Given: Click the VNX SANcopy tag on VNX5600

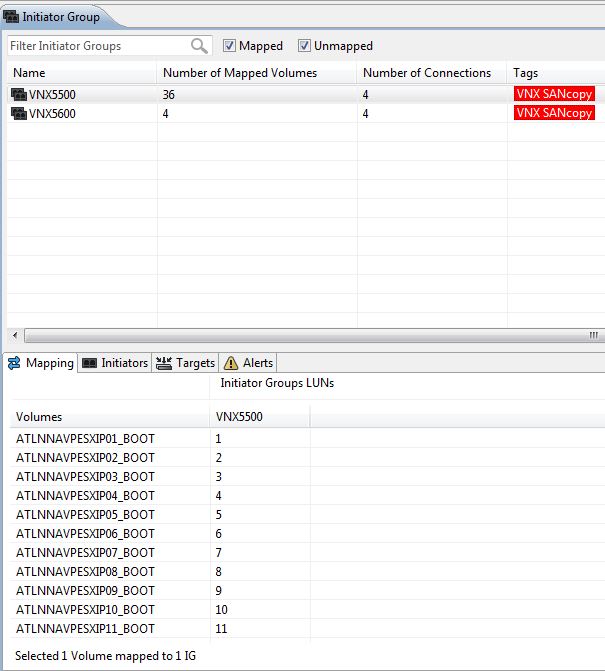Looking at the screenshot, I should click(x=554, y=113).
